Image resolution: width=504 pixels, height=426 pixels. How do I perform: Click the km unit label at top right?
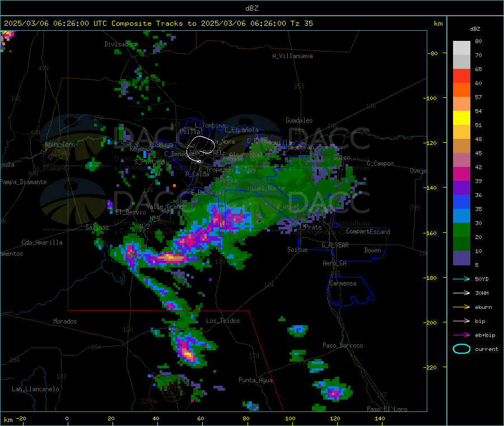pos(438,24)
